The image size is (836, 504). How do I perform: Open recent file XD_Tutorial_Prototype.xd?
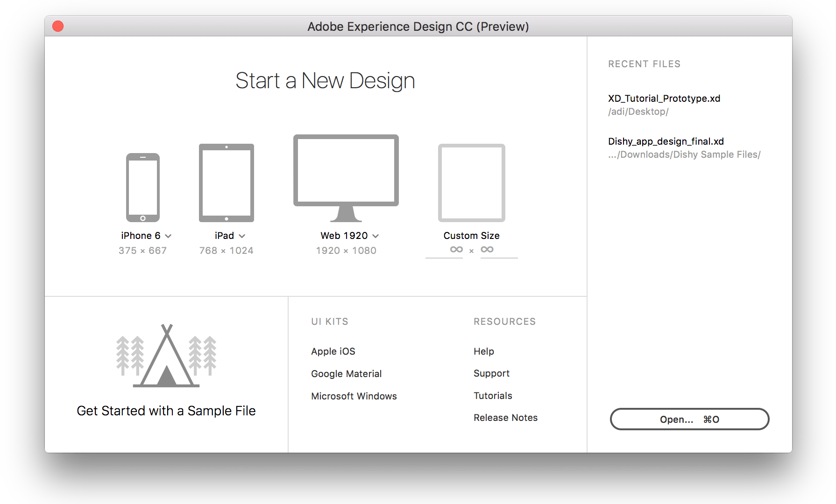click(664, 98)
